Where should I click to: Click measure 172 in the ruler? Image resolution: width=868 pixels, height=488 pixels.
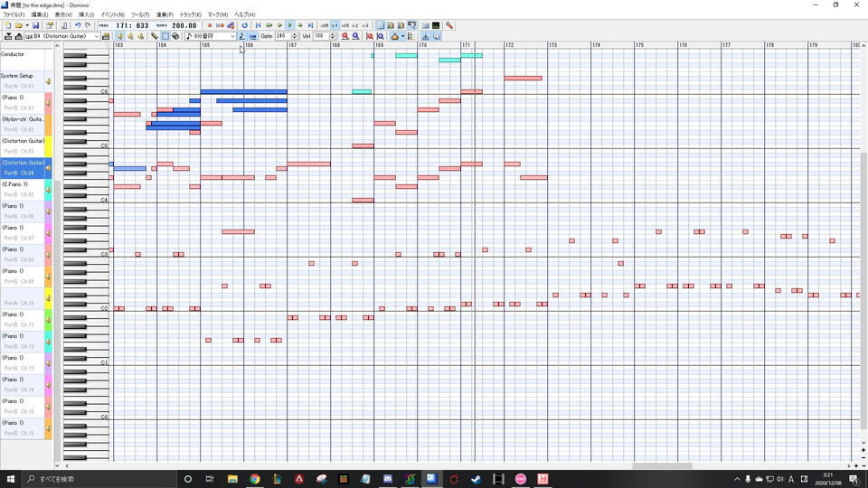pos(509,45)
